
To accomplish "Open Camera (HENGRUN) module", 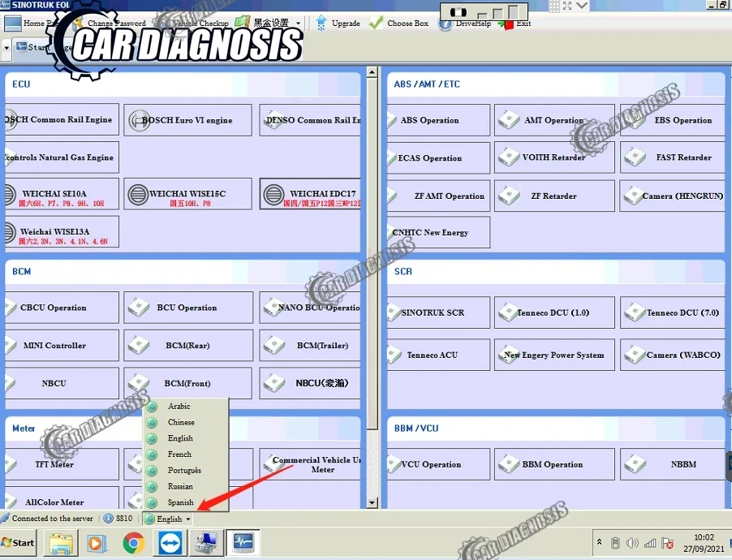I will [673, 196].
